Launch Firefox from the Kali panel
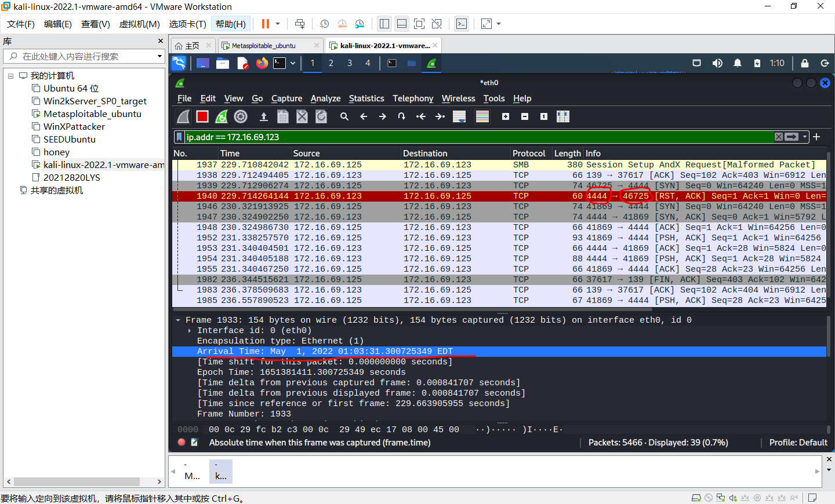This screenshot has height=504, width=835. (x=262, y=63)
